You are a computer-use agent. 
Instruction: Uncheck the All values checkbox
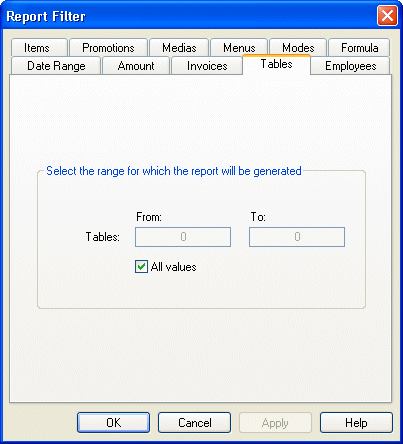(x=141, y=267)
